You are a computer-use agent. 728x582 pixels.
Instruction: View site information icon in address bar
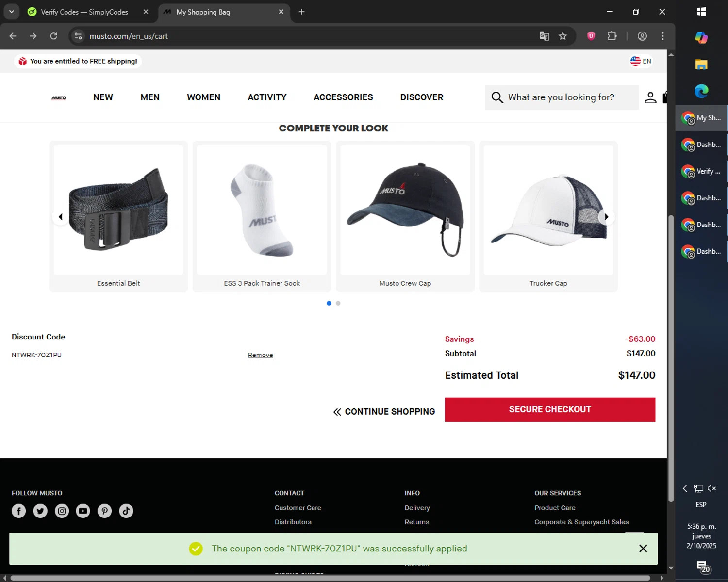pyautogui.click(x=78, y=36)
